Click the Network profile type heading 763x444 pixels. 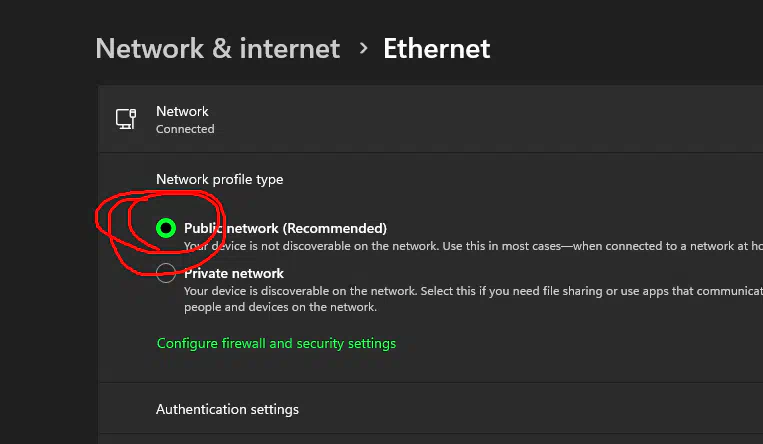click(219, 180)
